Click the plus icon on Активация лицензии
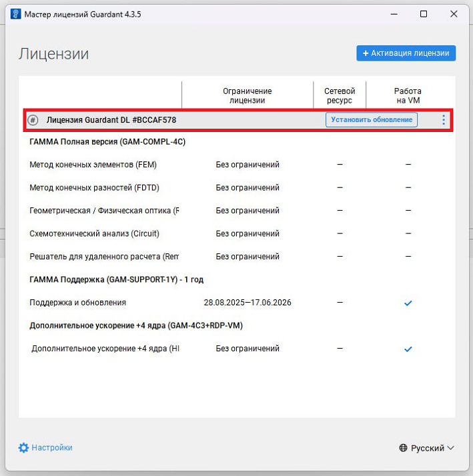Screen dimensions: 473x476 click(x=366, y=53)
